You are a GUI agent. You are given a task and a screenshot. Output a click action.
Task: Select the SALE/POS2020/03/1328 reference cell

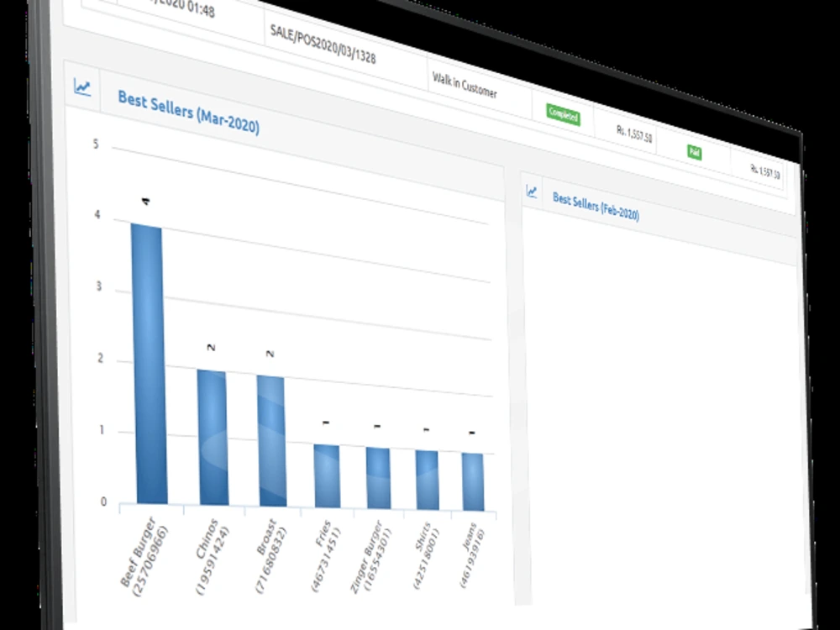[x=323, y=45]
